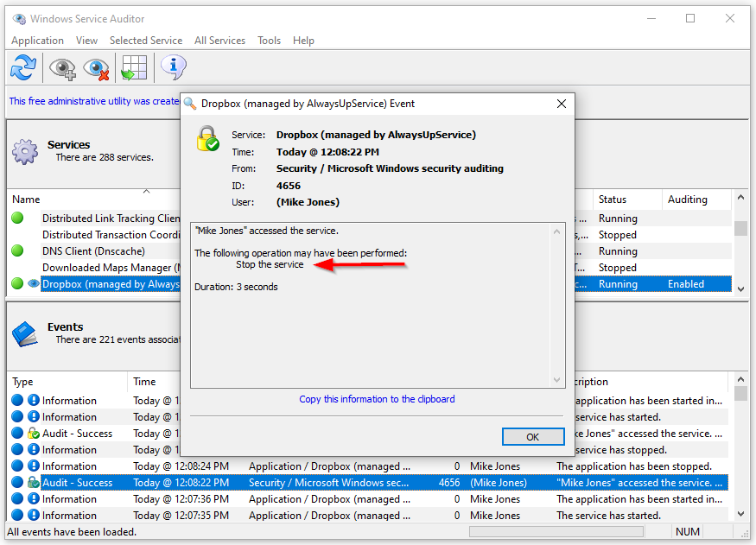
Task: Open the All Services menu
Action: point(219,41)
